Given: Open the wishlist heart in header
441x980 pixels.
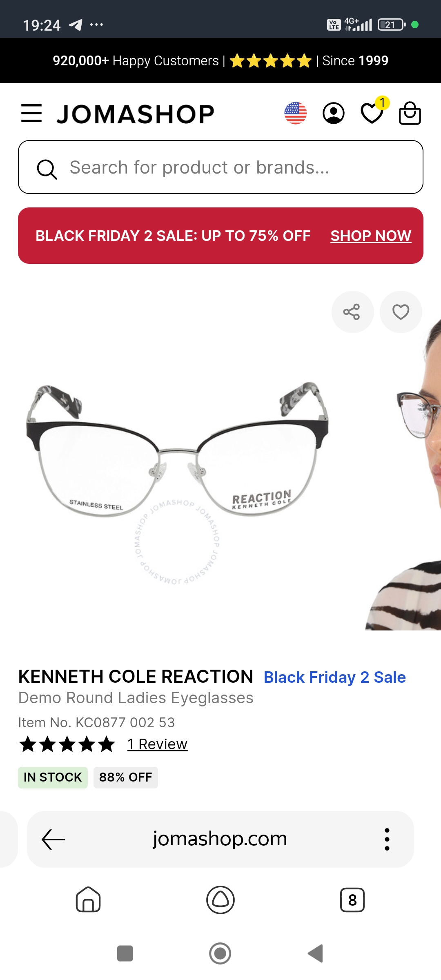Looking at the screenshot, I should pos(372,113).
